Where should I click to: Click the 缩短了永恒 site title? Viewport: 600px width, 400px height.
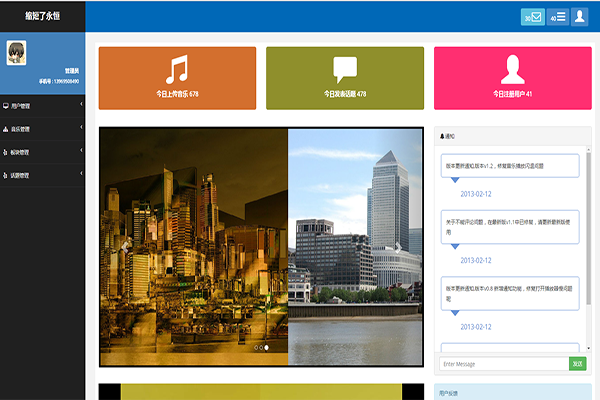(x=42, y=16)
